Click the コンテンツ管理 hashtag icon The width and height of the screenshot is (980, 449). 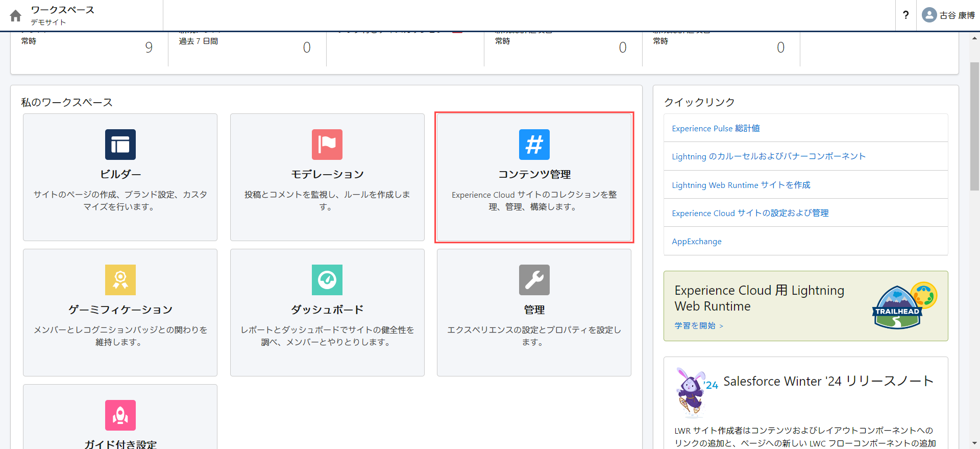coord(534,145)
